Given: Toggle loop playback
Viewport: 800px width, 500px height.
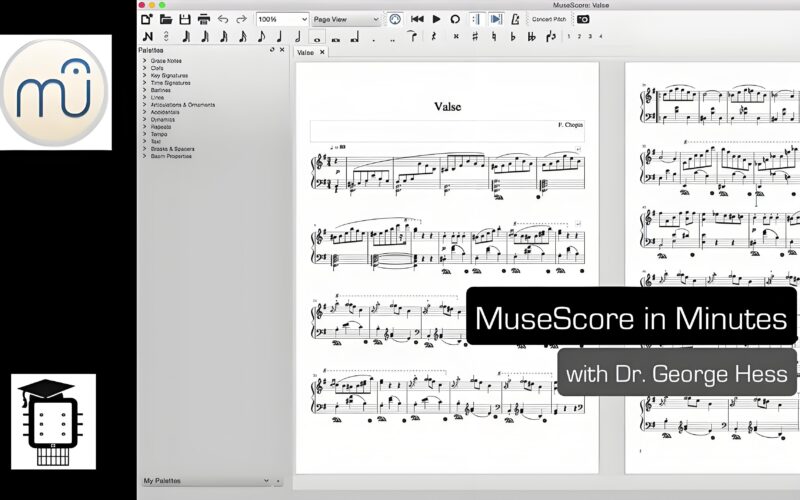Looking at the screenshot, I should pos(455,19).
